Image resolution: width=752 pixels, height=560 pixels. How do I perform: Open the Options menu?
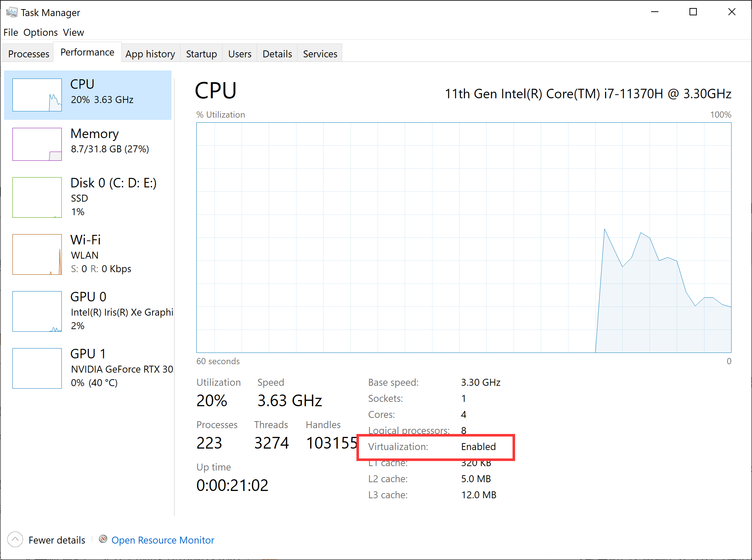click(x=40, y=33)
